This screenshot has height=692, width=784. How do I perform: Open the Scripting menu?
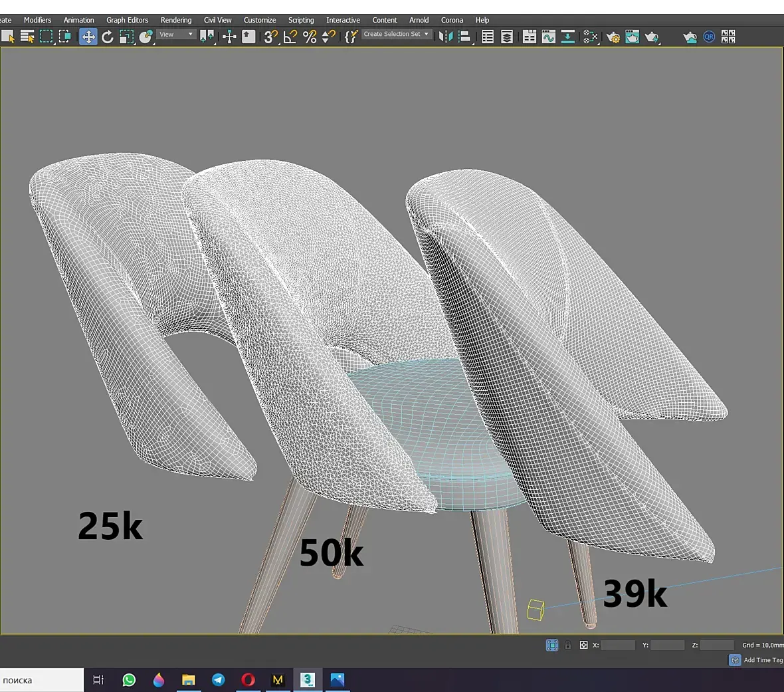(x=301, y=20)
